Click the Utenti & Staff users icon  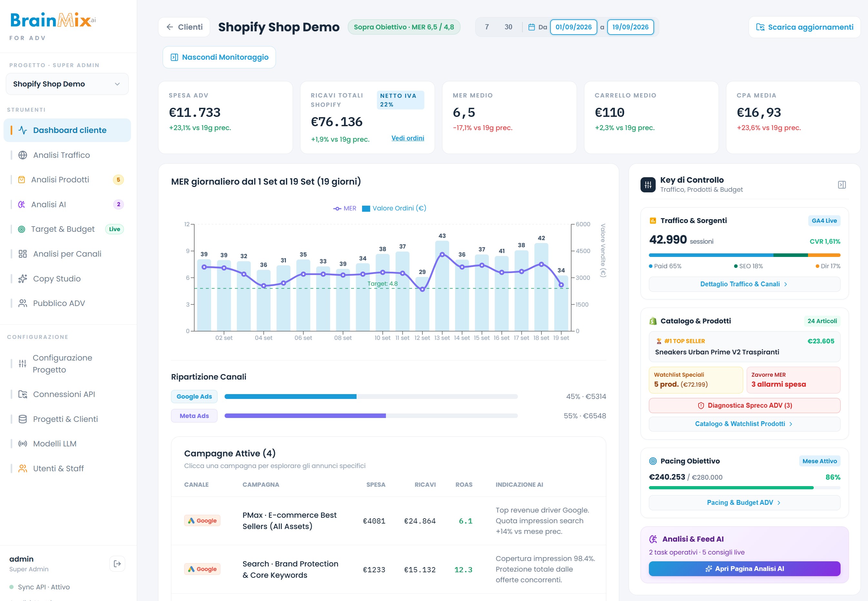pos(23,468)
